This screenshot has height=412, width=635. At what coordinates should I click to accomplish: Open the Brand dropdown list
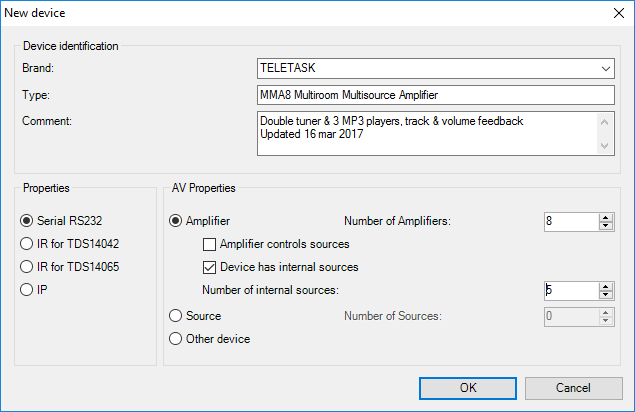tap(606, 69)
